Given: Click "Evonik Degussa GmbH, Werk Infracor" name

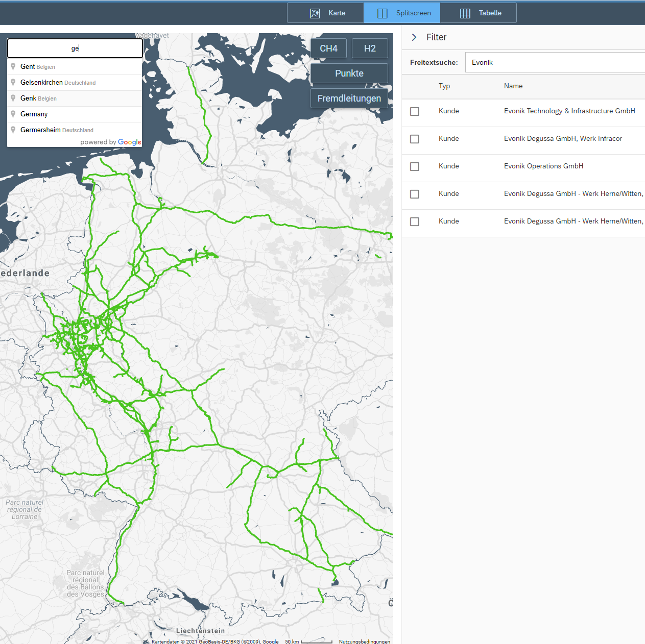Looking at the screenshot, I should pos(563,138).
